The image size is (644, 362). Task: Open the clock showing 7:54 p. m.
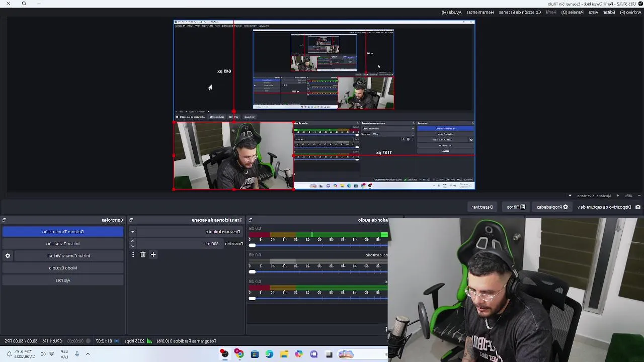(24, 354)
